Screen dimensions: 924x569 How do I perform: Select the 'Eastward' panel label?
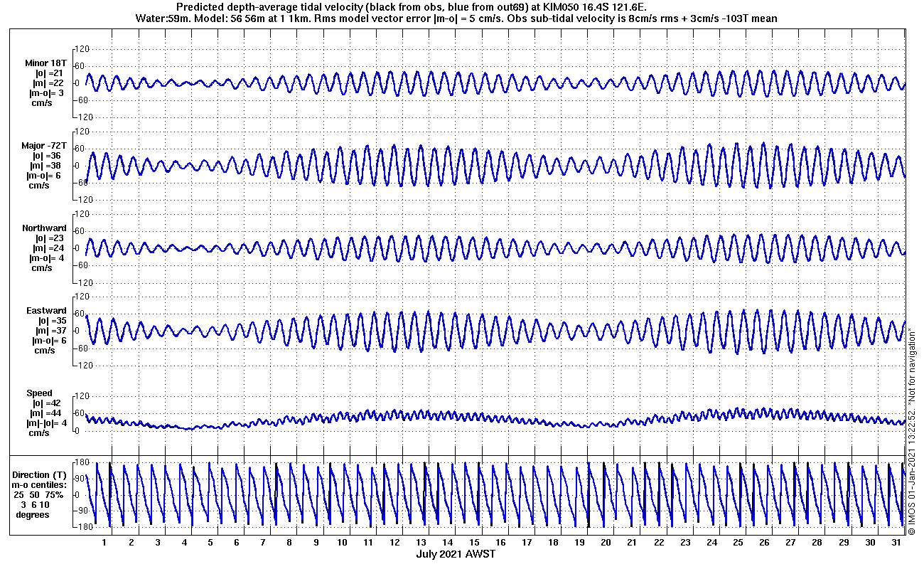point(47,310)
